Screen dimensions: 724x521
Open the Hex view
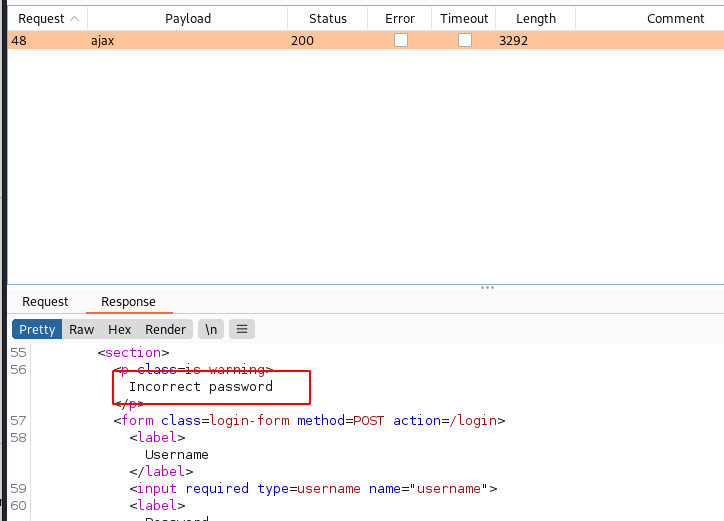[120, 329]
